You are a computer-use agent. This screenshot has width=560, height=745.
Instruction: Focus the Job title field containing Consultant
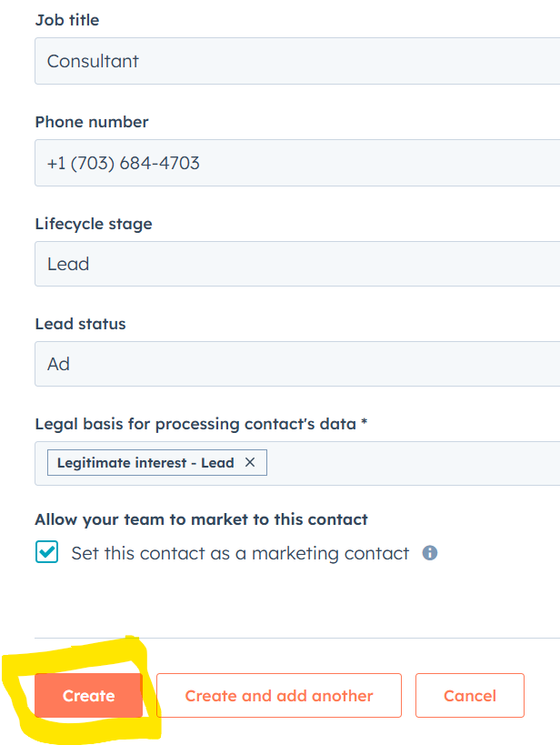click(x=296, y=62)
